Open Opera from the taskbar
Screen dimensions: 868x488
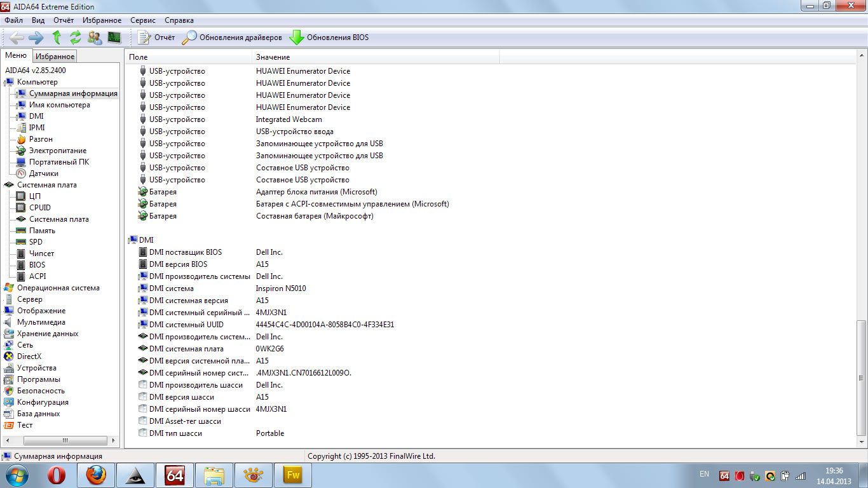57,475
